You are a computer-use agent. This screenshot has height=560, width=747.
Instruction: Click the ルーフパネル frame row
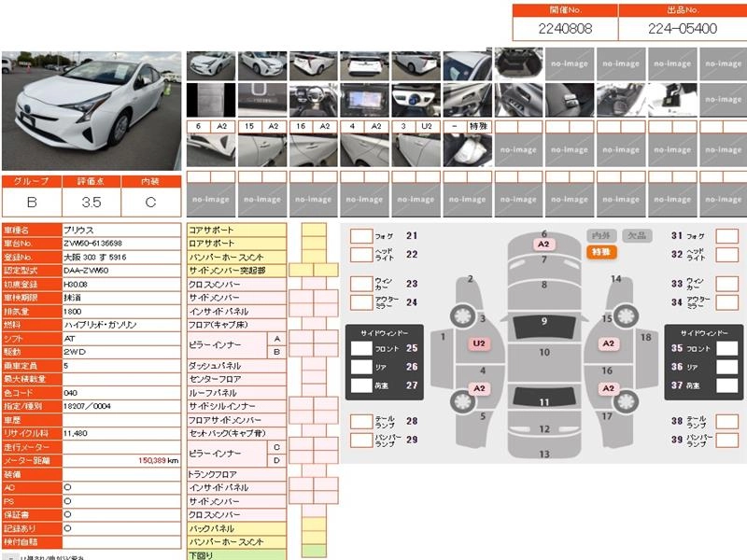tap(237, 393)
